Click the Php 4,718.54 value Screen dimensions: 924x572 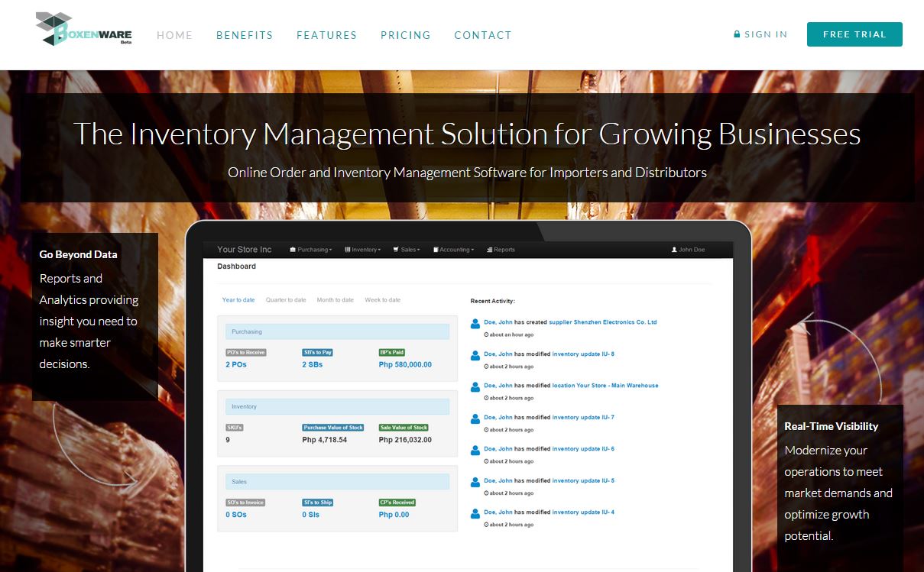coord(324,440)
